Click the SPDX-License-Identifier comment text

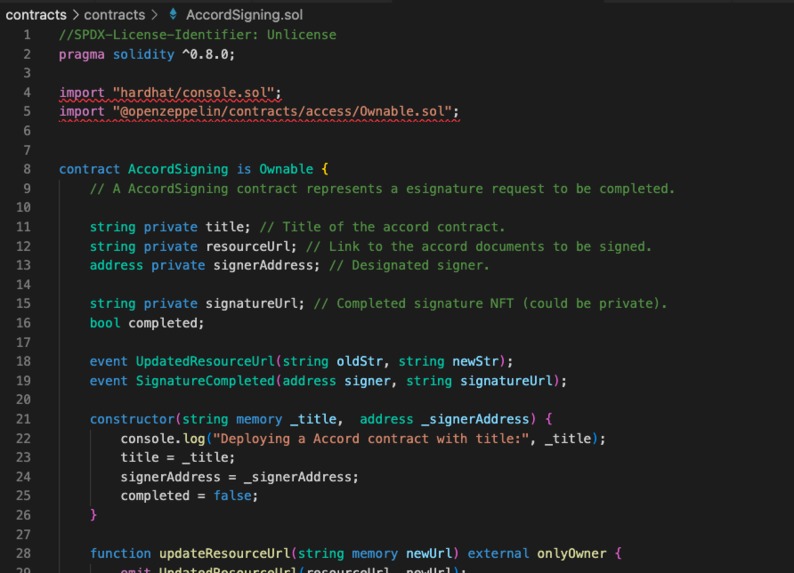[x=197, y=35]
